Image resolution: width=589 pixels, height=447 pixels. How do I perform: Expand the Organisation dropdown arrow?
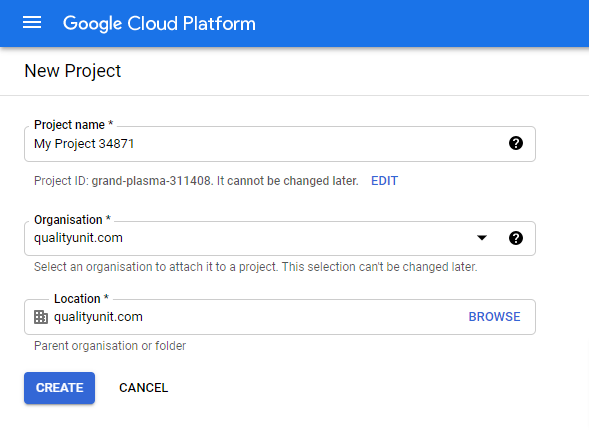[x=482, y=237]
